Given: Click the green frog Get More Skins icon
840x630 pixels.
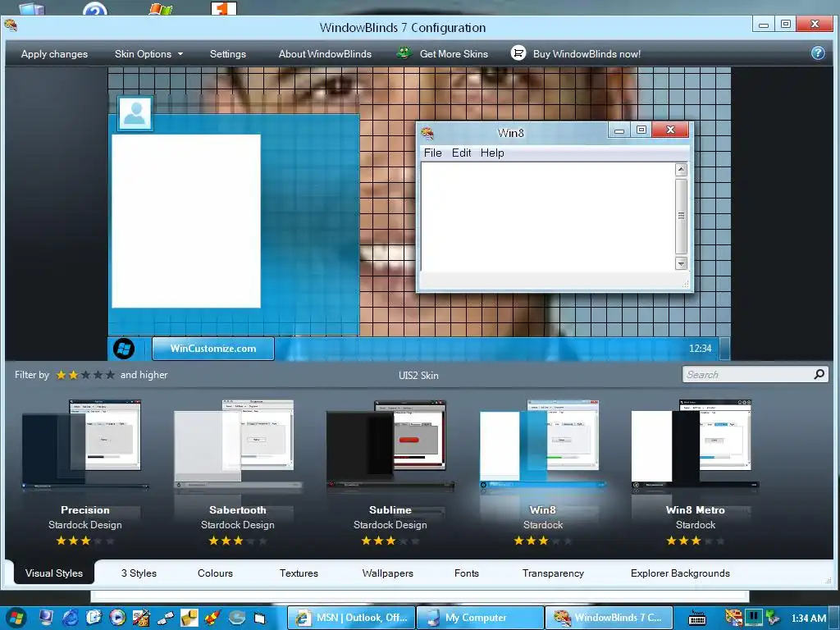Looking at the screenshot, I should click(404, 52).
